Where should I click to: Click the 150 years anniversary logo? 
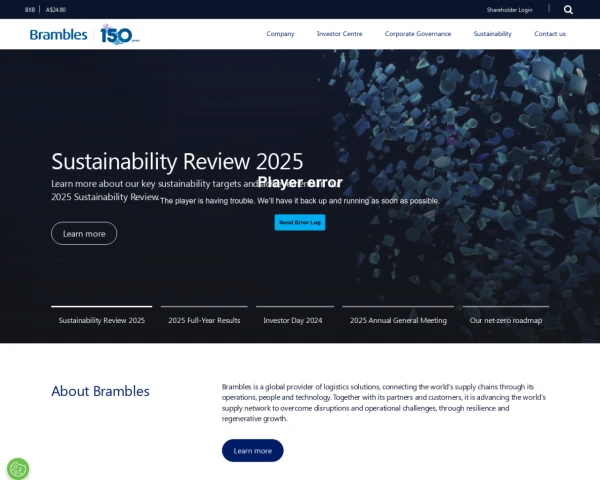[119, 34]
